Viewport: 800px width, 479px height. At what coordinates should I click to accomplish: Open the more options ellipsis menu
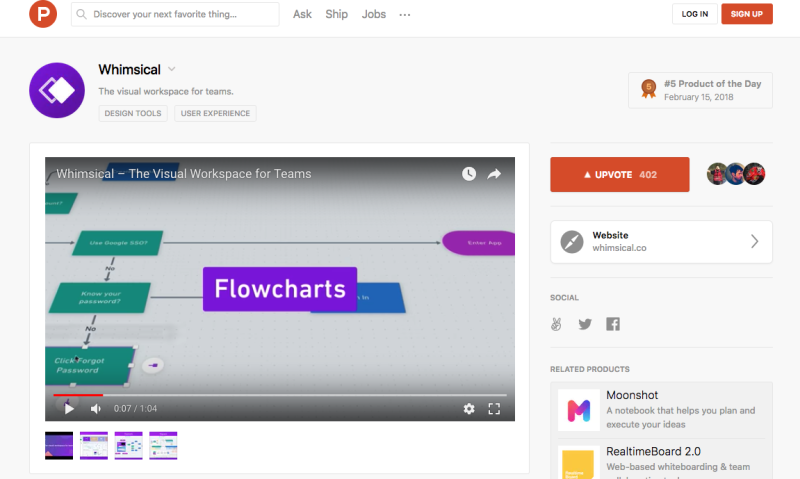[405, 15]
